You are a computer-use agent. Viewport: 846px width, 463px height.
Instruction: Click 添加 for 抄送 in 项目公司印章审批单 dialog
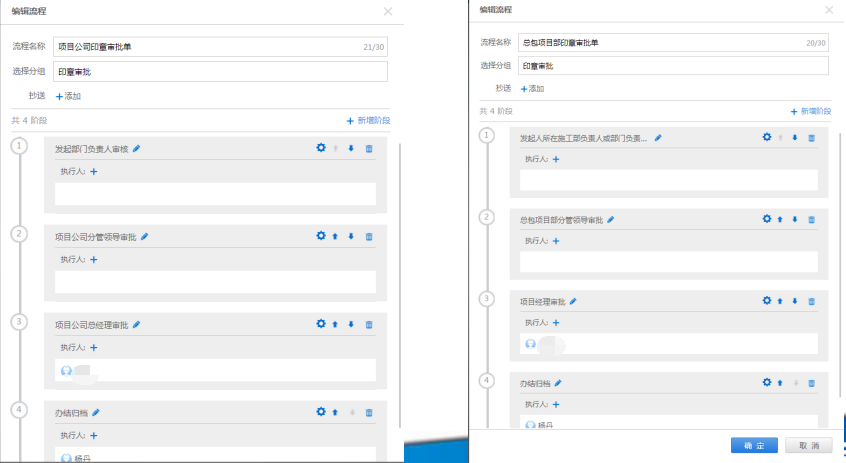click(68, 96)
